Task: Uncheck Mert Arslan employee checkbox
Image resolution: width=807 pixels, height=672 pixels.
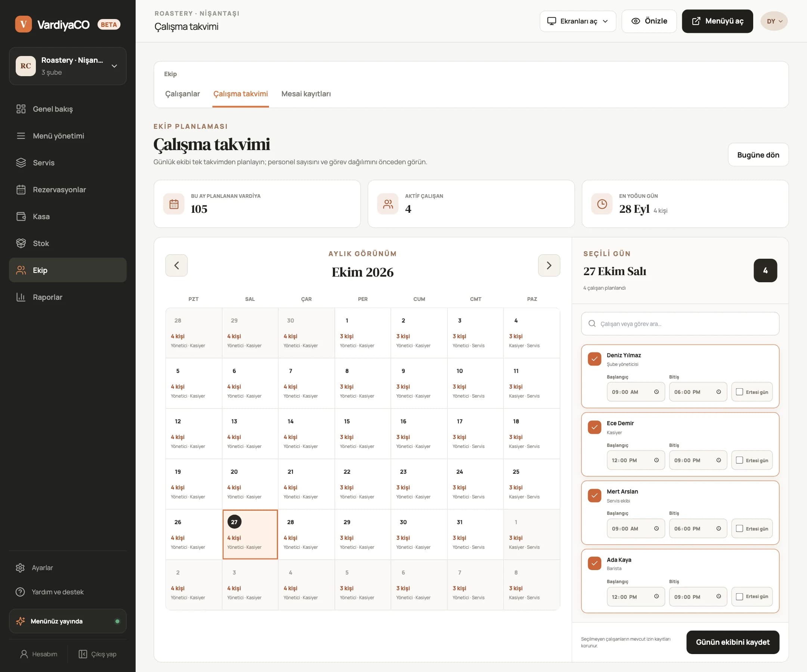Action: pos(594,495)
